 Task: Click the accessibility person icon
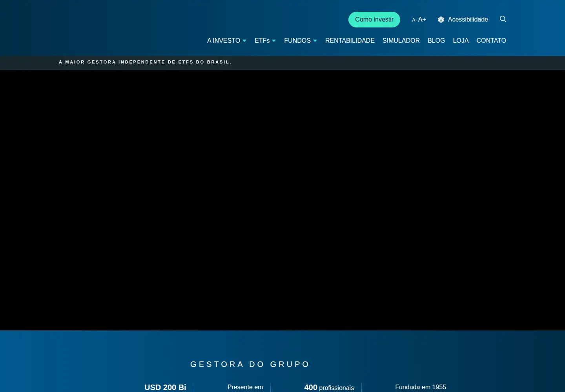click(441, 20)
